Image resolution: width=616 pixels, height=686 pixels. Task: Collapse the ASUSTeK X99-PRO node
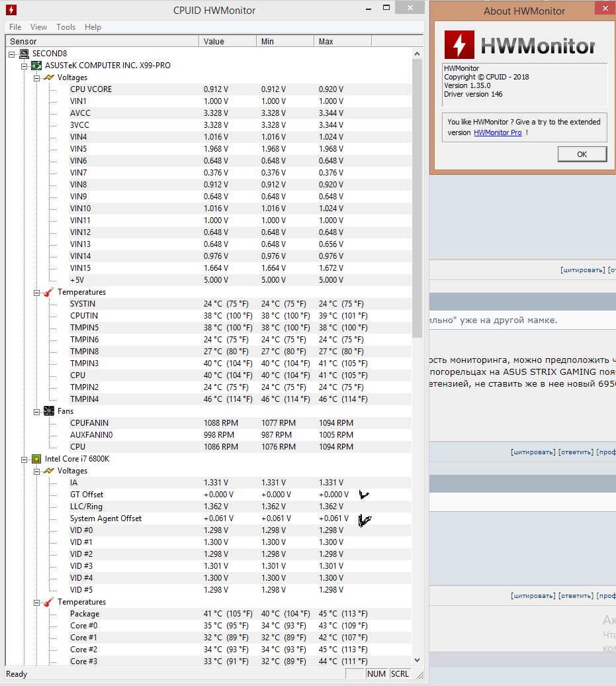click(24, 66)
